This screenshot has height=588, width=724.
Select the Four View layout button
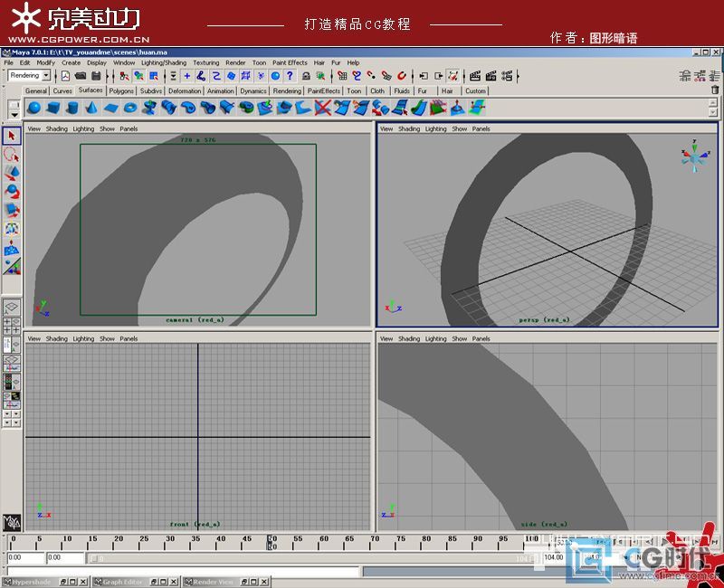[x=12, y=326]
